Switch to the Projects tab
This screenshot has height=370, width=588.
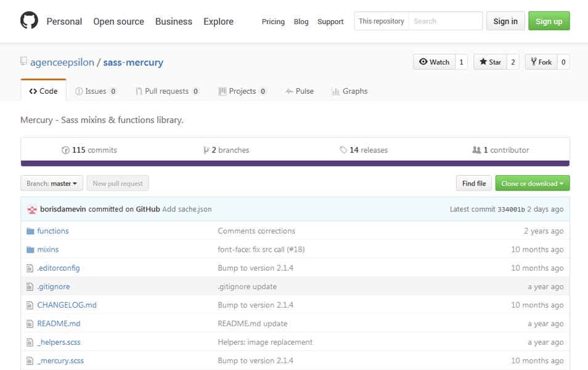(243, 91)
